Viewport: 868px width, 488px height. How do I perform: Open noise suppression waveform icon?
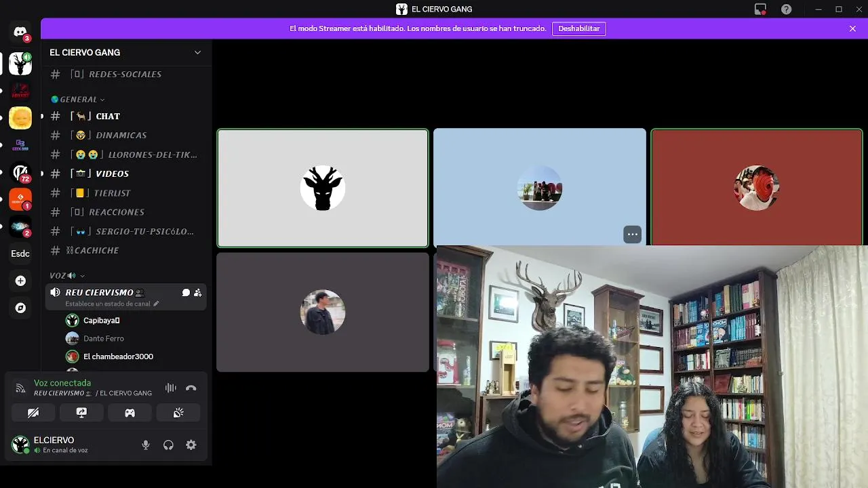point(171,388)
